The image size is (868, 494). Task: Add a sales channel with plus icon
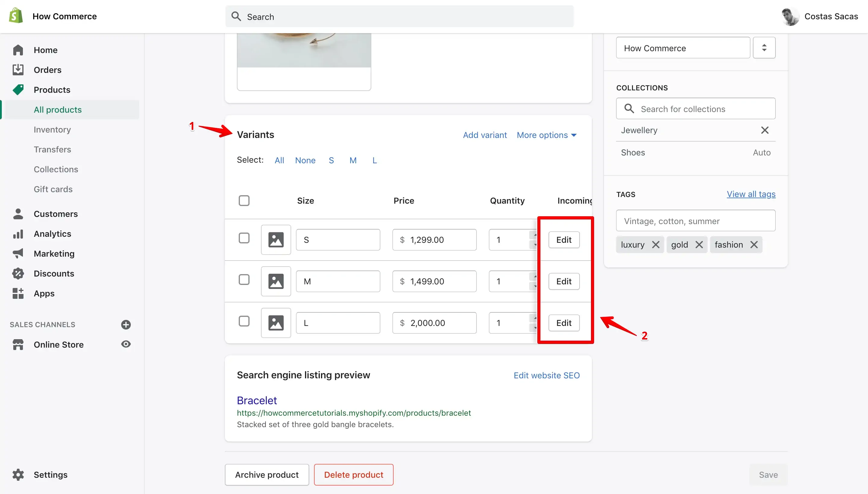click(126, 325)
